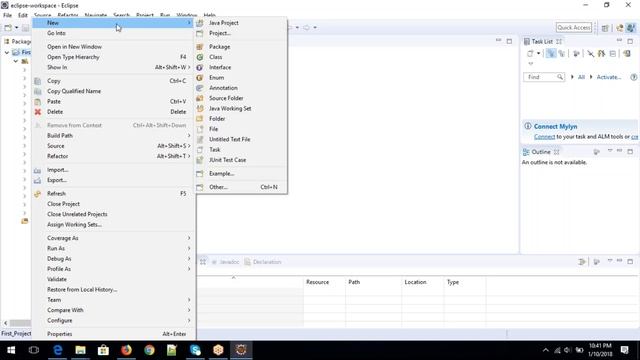Click the Java Working Set icon

[200, 109]
